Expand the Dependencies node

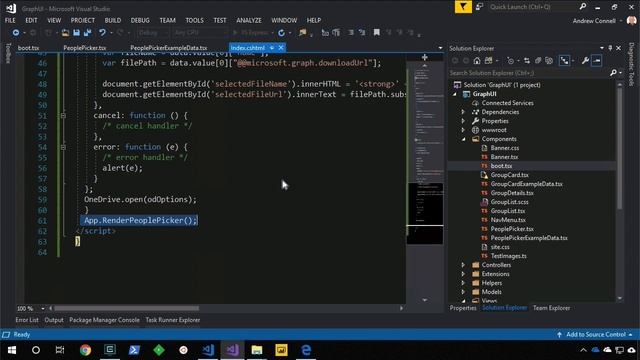(x=463, y=112)
